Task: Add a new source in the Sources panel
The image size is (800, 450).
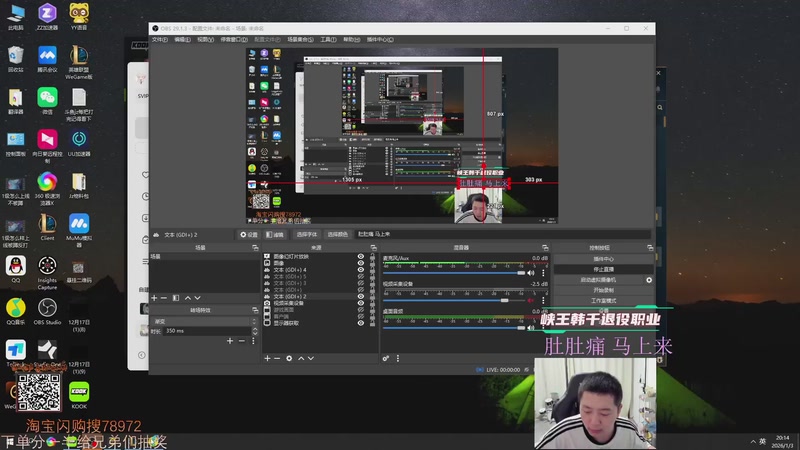Action: click(267, 359)
